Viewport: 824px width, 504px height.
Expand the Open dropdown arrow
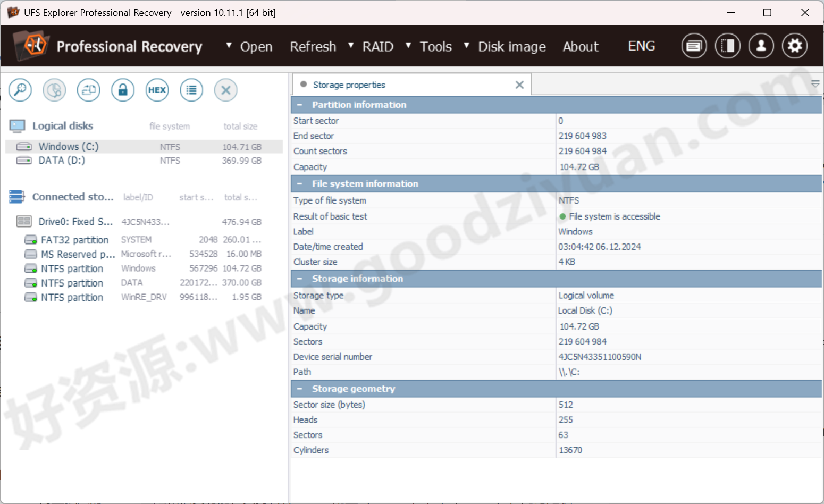(x=229, y=46)
